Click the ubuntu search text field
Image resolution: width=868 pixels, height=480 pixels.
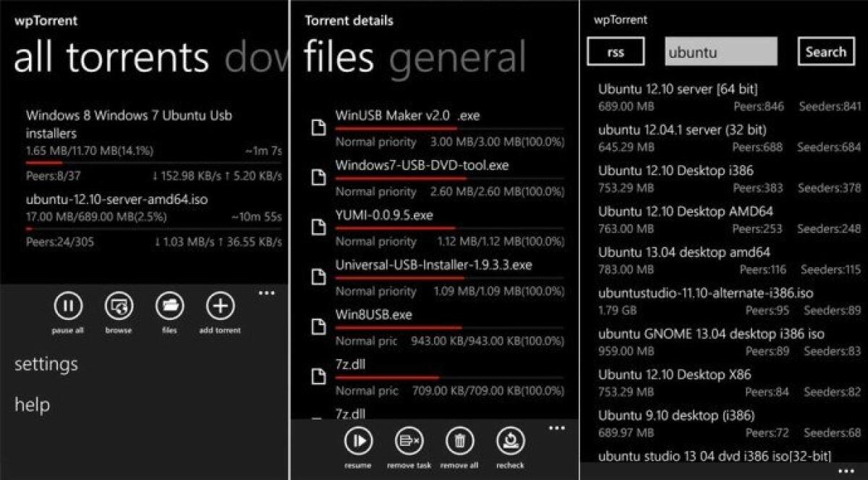coord(720,51)
